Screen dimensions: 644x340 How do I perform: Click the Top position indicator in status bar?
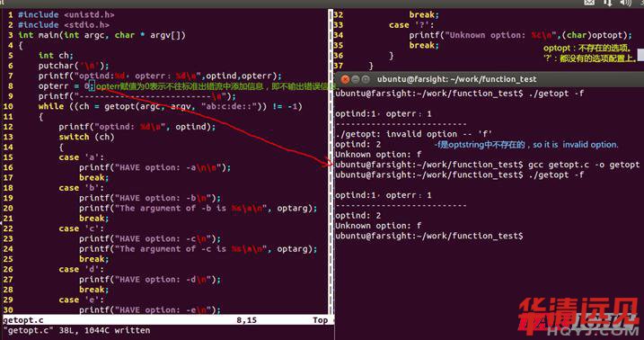click(x=320, y=320)
